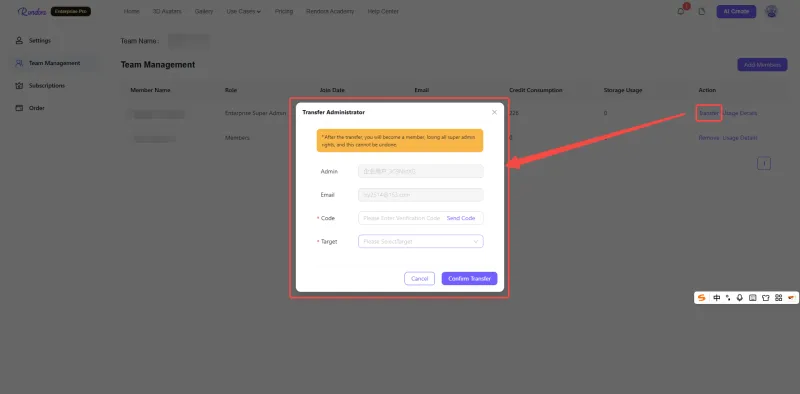800x394 pixels.
Task: Click Send Code link
Action: coord(461,218)
